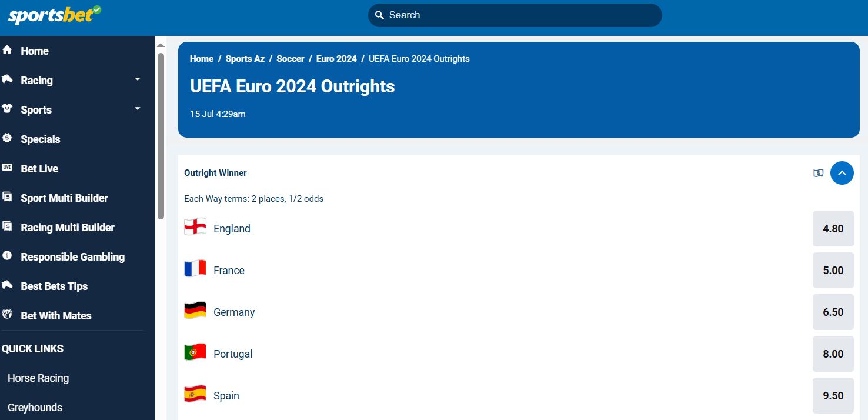Click the Sport Multi Builder icon

7,197
